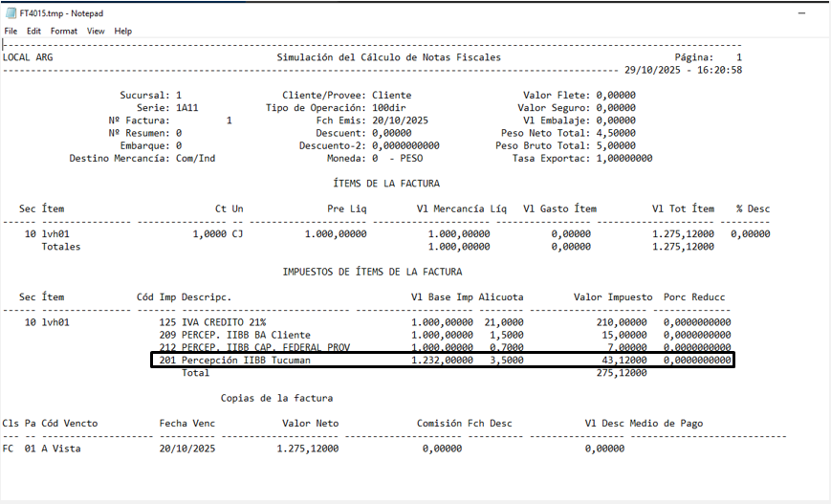Open the View menu
The image size is (831, 504).
coord(96,32)
